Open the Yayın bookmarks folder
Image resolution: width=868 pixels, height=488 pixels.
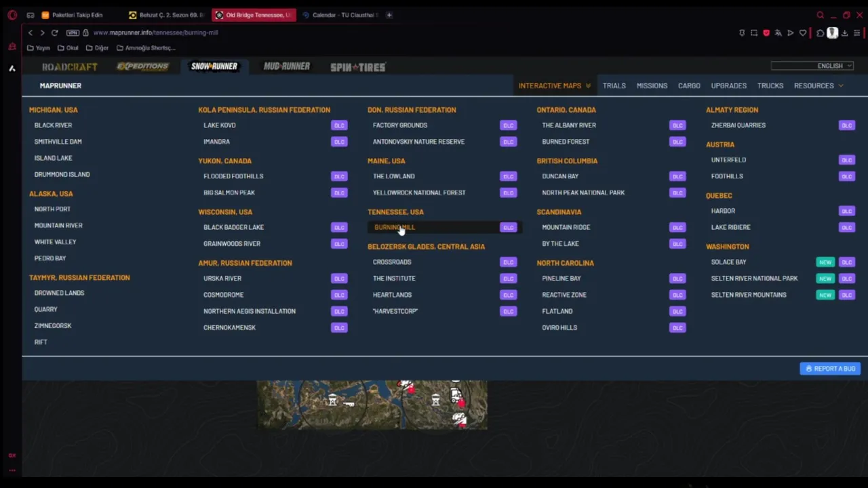(39, 48)
